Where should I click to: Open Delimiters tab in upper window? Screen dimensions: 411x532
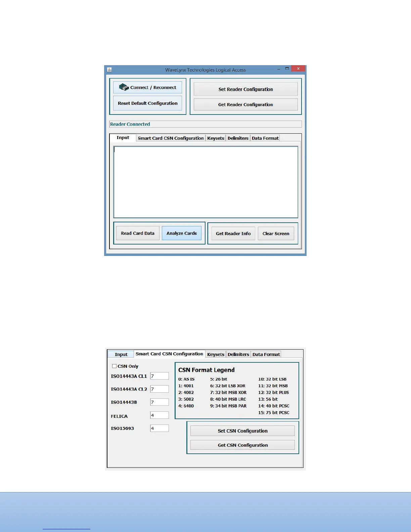pos(238,138)
